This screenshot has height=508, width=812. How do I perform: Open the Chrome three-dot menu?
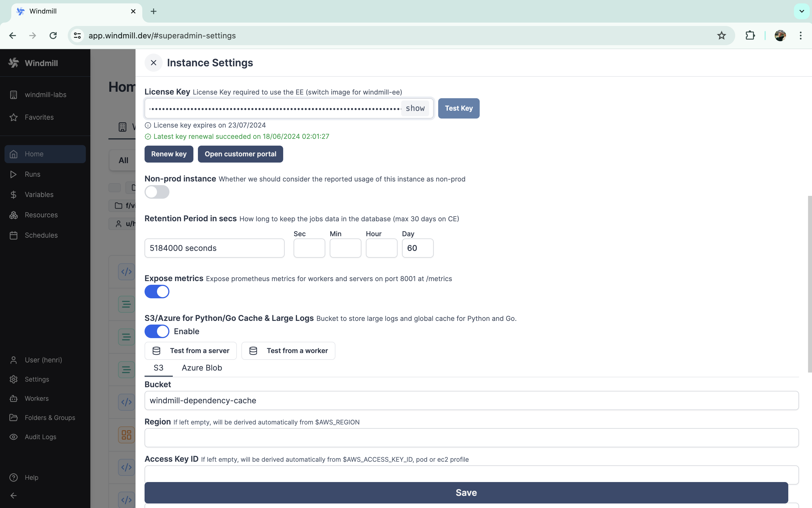(801, 35)
